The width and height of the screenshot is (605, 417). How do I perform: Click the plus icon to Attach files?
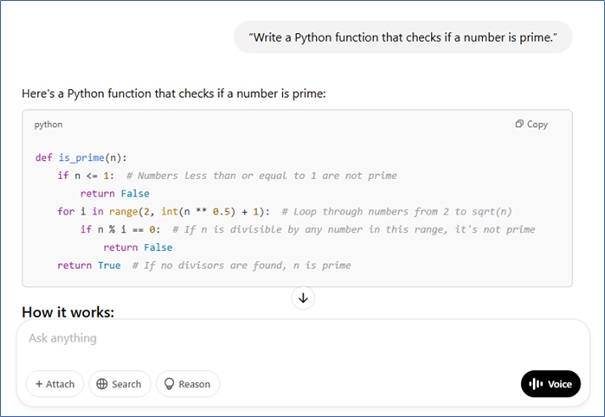coord(40,384)
